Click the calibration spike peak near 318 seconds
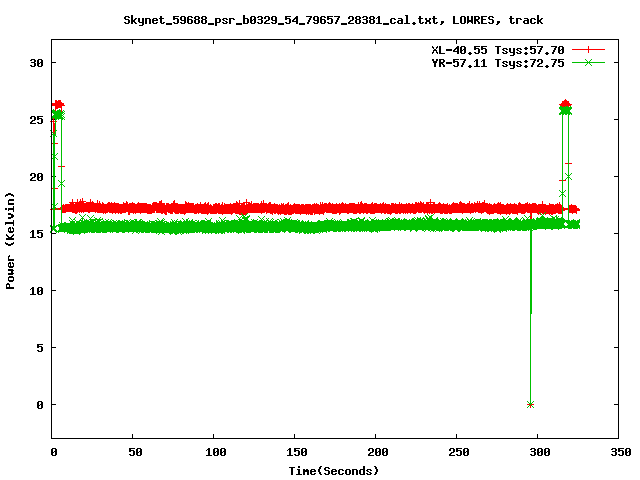 click(565, 107)
